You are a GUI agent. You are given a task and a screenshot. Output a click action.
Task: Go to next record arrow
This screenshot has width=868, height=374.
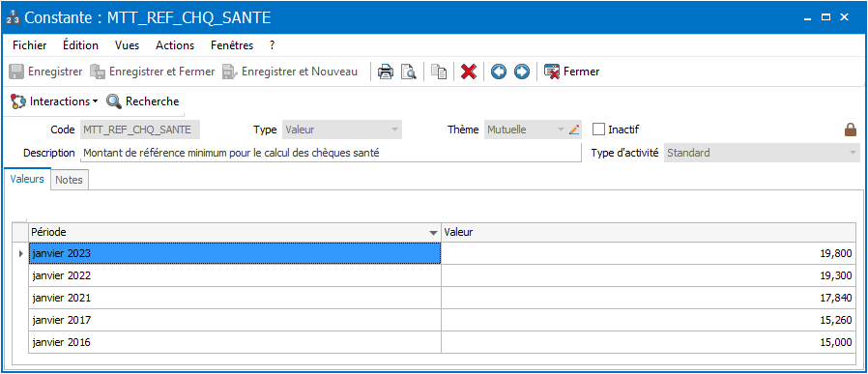click(521, 72)
